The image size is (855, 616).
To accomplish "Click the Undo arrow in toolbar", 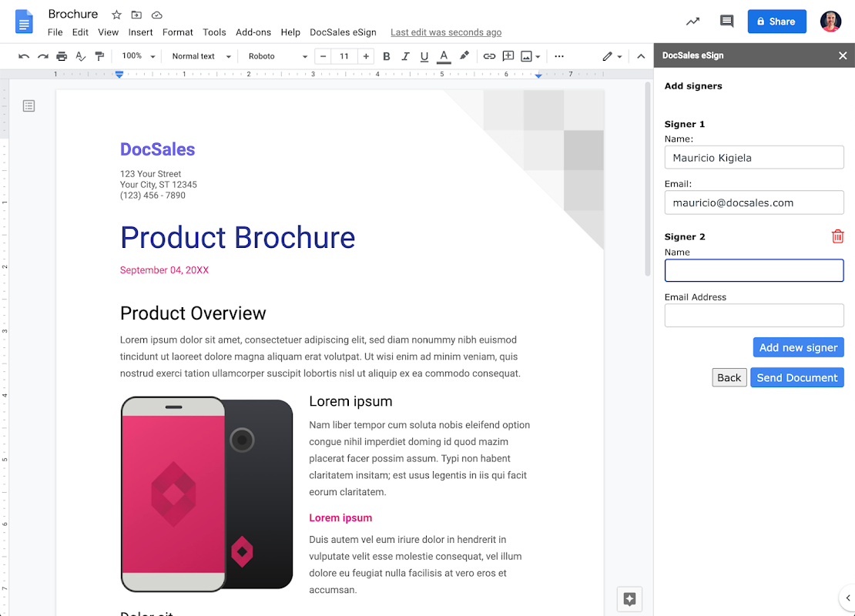I will pos(23,56).
